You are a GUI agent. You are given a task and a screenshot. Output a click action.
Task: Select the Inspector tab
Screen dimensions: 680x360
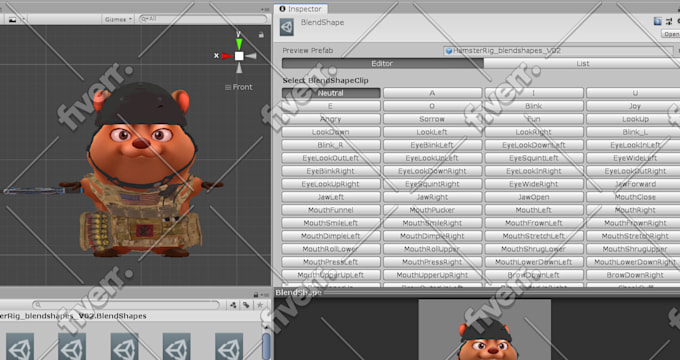click(301, 9)
